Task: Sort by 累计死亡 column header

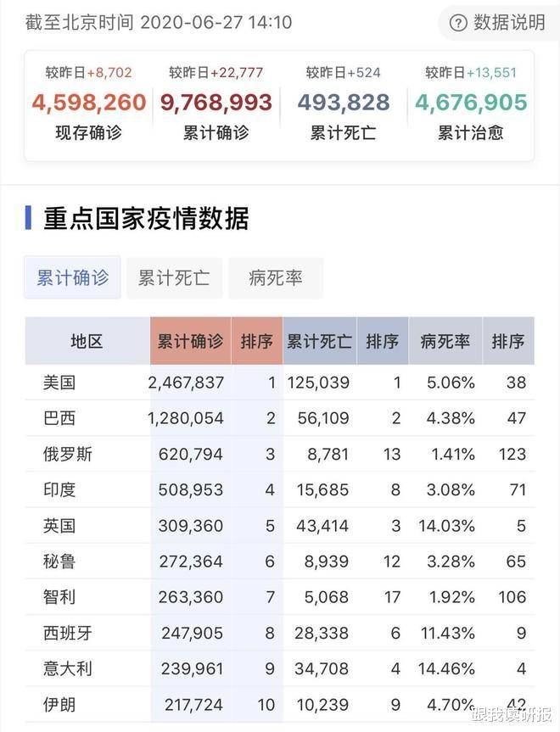Action: pos(319,341)
